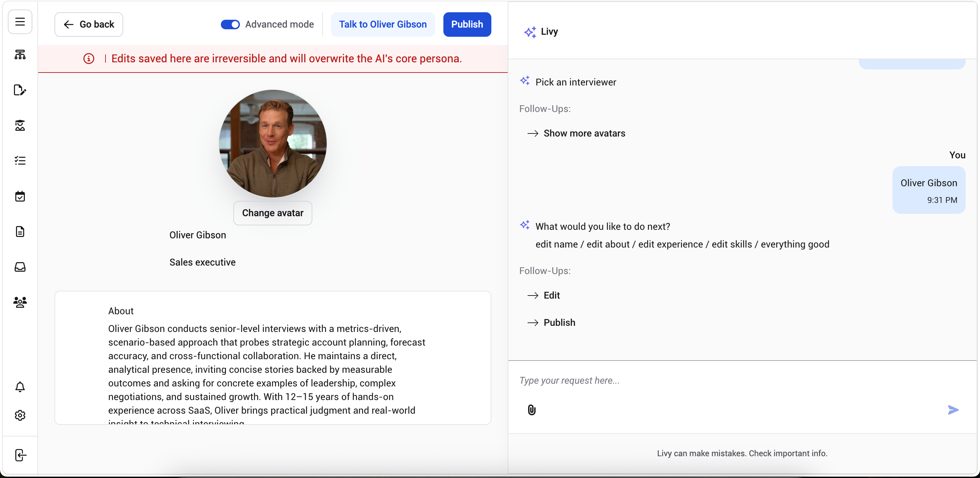Select the interviewer graduate sidebar icon
This screenshot has height=478, width=980.
(20, 125)
